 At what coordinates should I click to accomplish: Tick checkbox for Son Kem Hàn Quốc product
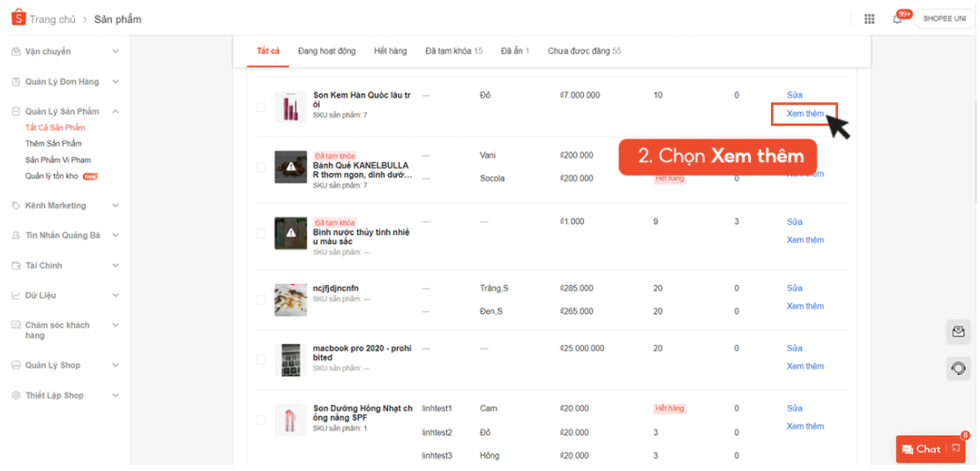[x=260, y=107]
